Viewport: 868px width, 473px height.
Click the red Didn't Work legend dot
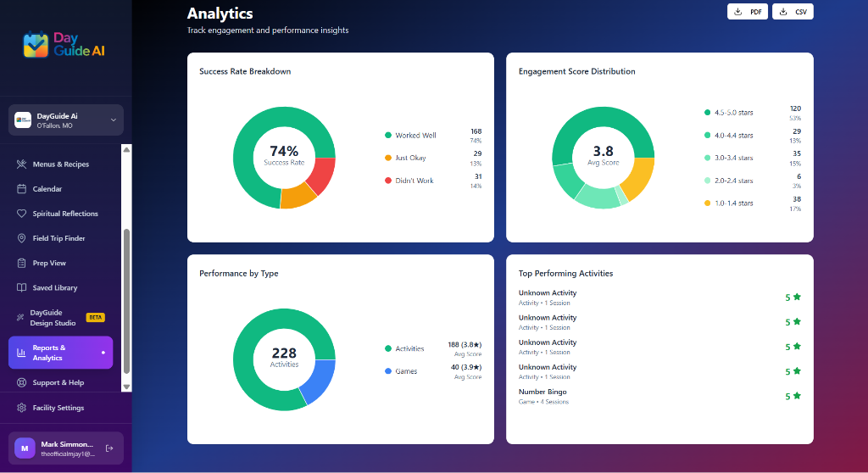[x=388, y=181]
